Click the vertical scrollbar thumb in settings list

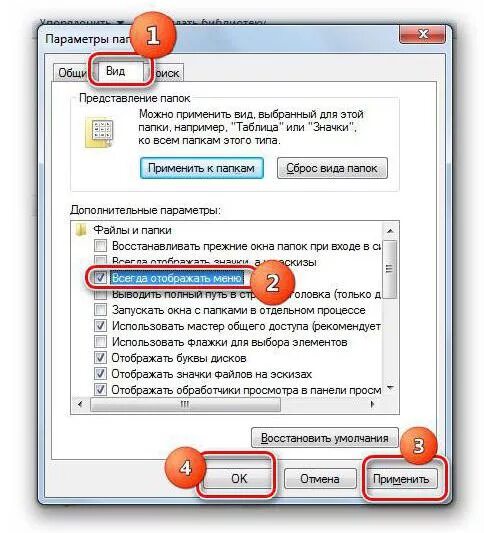click(390, 269)
